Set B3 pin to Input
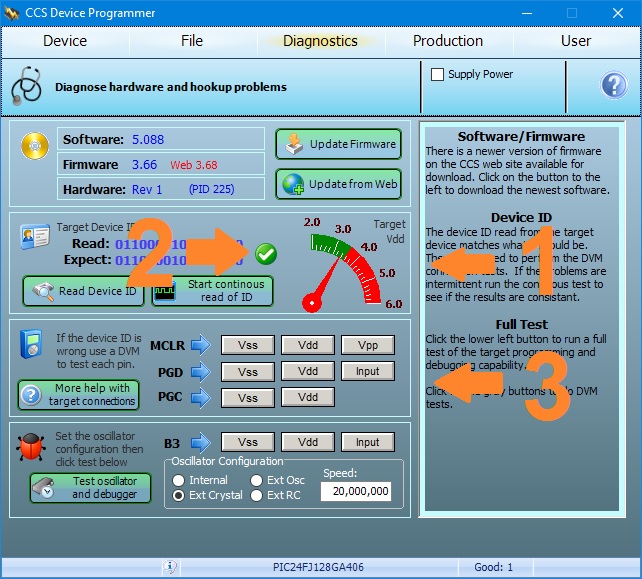 click(368, 442)
